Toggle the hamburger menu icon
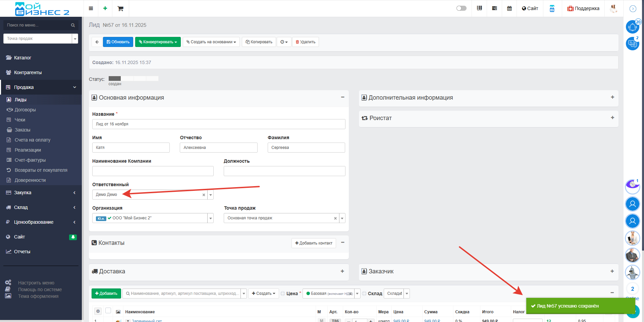This screenshot has width=644, height=322. (x=91, y=8)
